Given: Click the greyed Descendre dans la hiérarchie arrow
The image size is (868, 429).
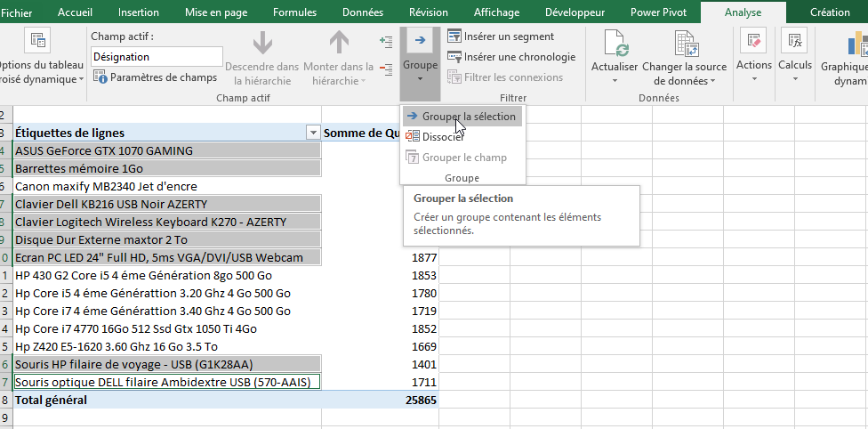Looking at the screenshot, I should point(262,44).
